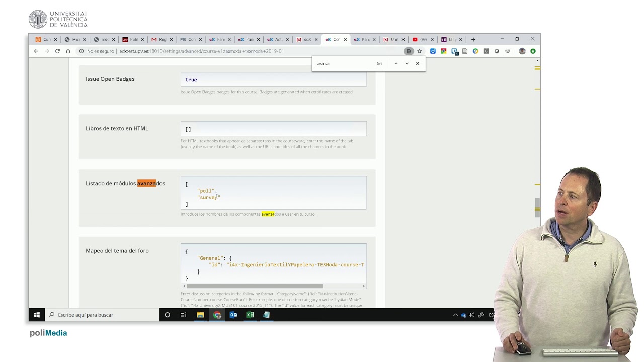Click the 'Libros de texto en HTML' label

click(117, 129)
